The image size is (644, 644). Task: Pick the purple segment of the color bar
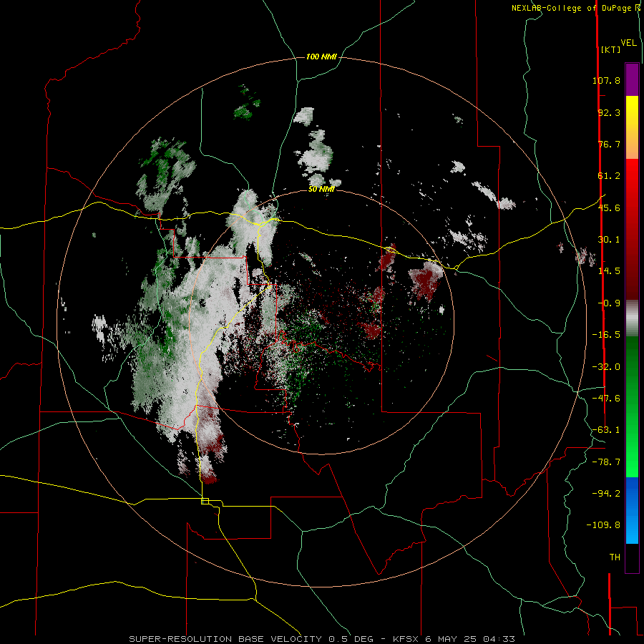[632, 79]
